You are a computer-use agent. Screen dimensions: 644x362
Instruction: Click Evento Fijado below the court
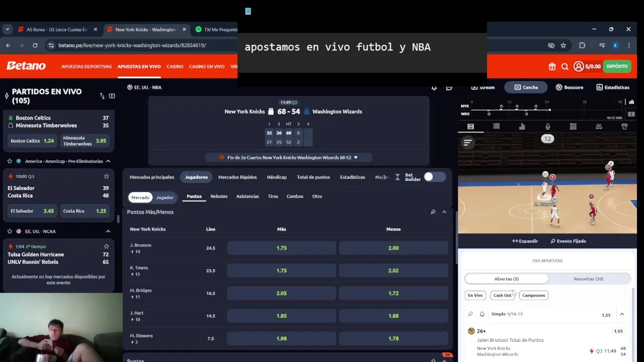pyautogui.click(x=568, y=241)
